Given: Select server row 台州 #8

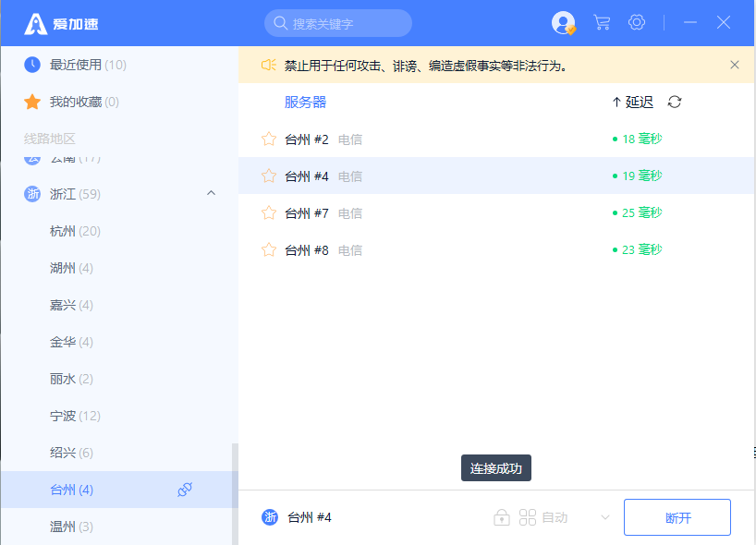Looking at the screenshot, I should [x=496, y=249].
